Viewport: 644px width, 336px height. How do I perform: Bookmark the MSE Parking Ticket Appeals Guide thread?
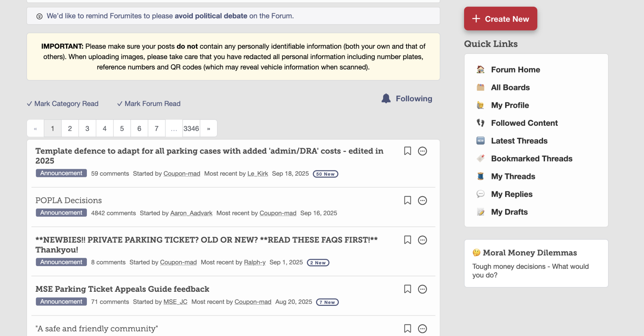407,289
